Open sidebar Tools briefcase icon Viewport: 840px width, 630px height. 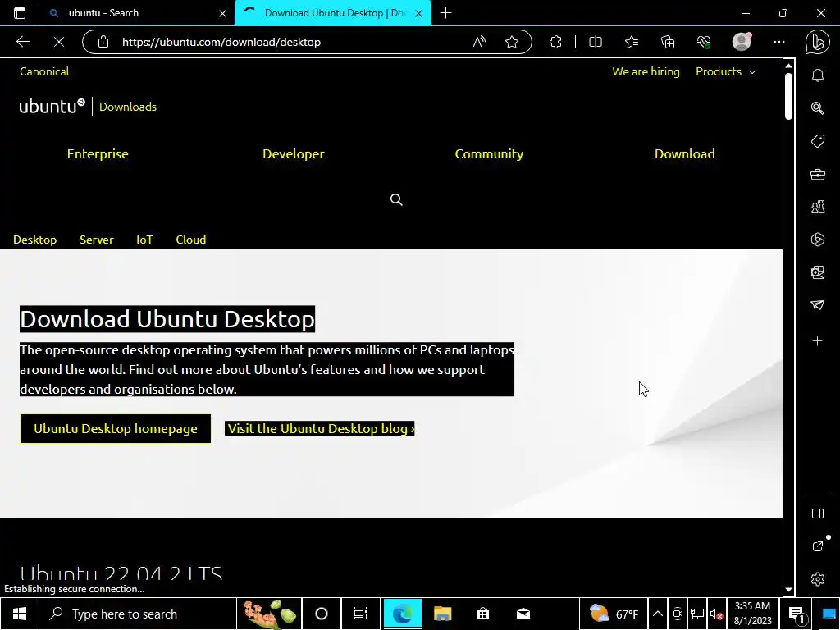pyautogui.click(x=818, y=175)
